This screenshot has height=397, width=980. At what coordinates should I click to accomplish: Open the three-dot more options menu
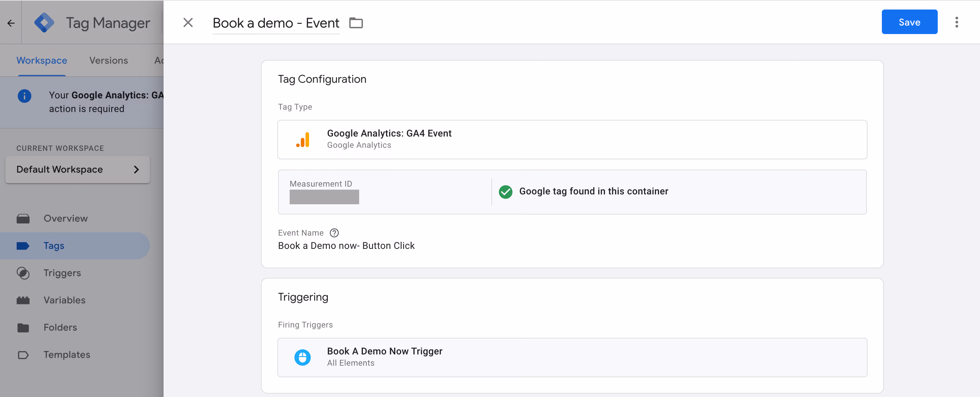[x=956, y=22]
